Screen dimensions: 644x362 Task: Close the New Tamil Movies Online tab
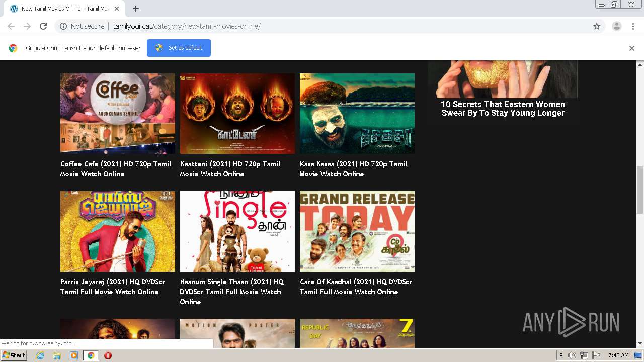(117, 9)
